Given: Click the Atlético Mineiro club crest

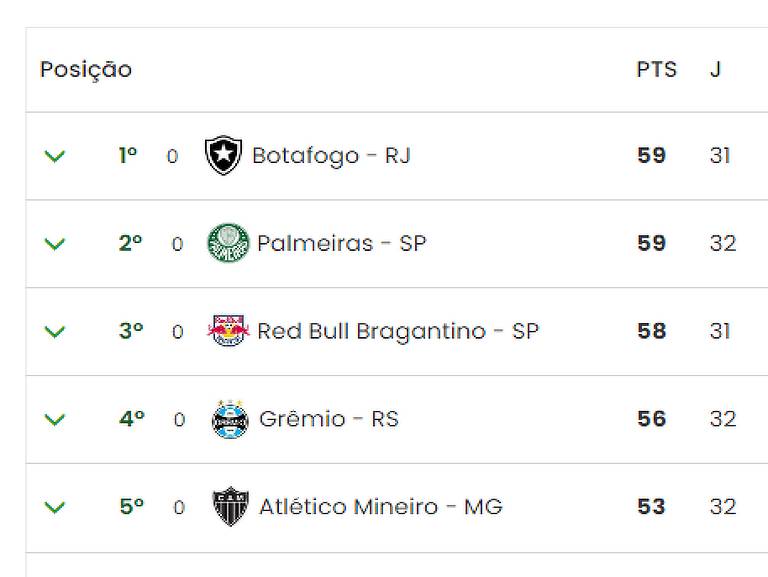Looking at the screenshot, I should (230, 506).
